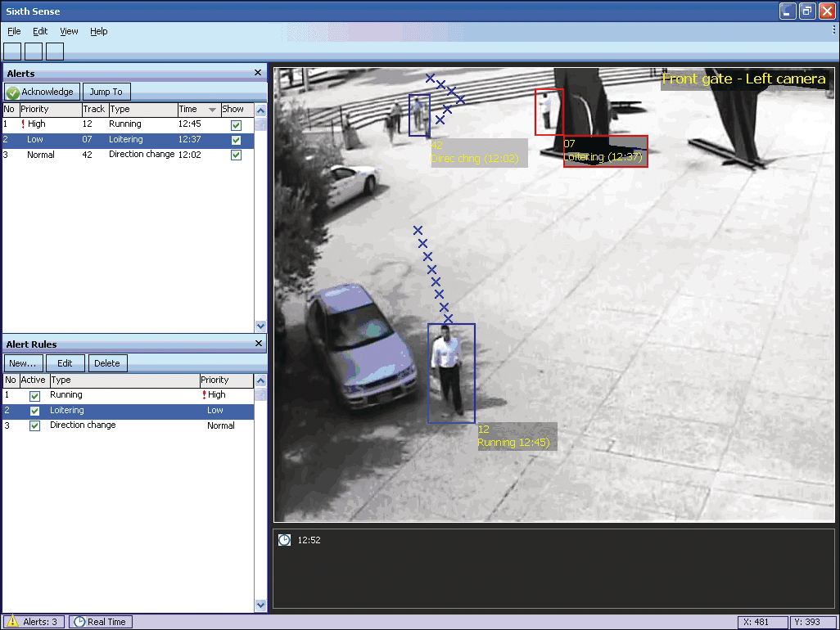This screenshot has height=630, width=840.
Task: Disable the Loitering alert rule Active checkbox
Action: [x=34, y=411]
